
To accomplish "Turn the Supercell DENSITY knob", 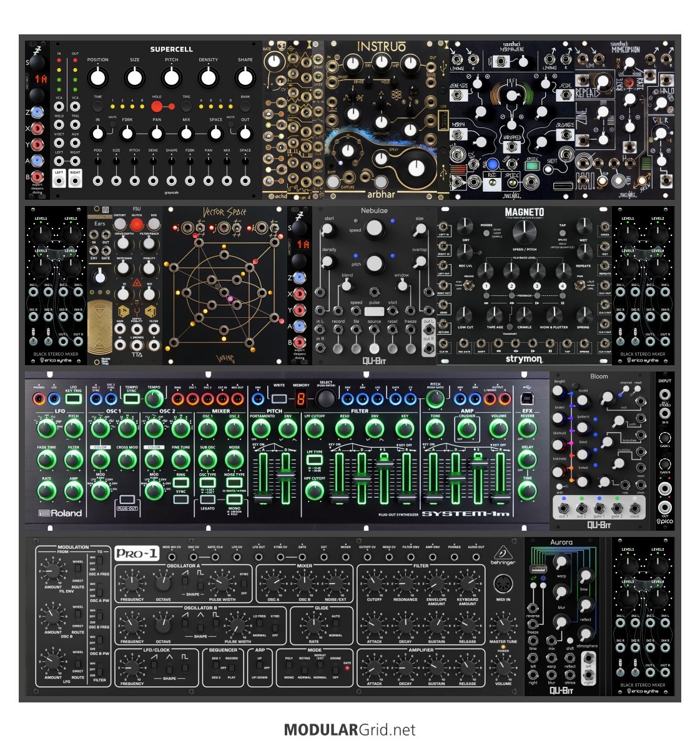I will 208,77.
